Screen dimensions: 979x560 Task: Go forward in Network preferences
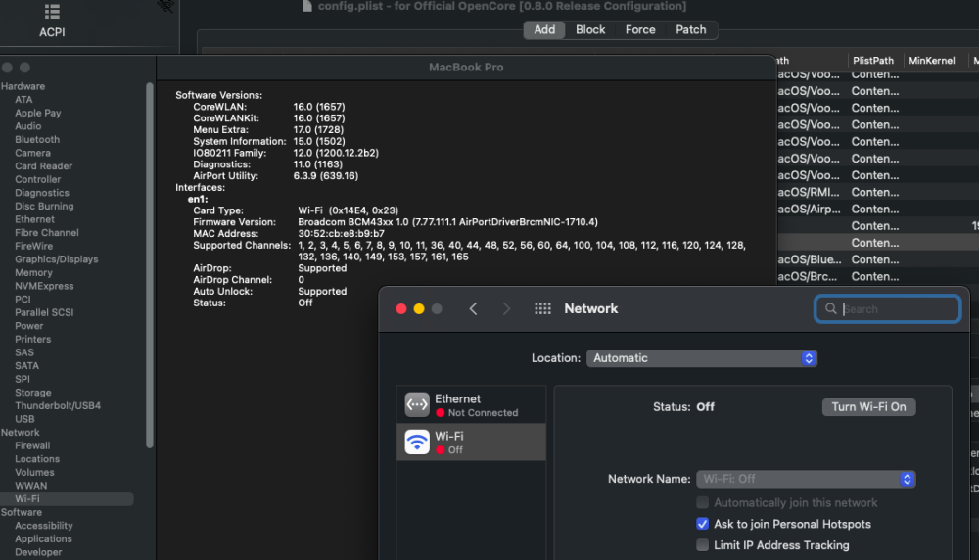pos(506,309)
